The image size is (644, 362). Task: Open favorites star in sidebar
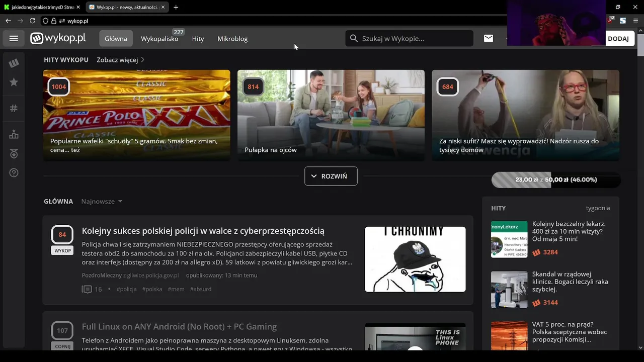14,82
